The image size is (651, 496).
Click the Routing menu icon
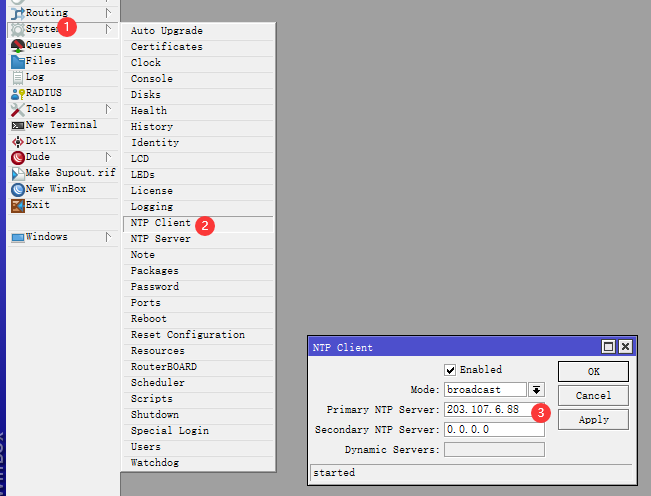pyautogui.click(x=18, y=13)
